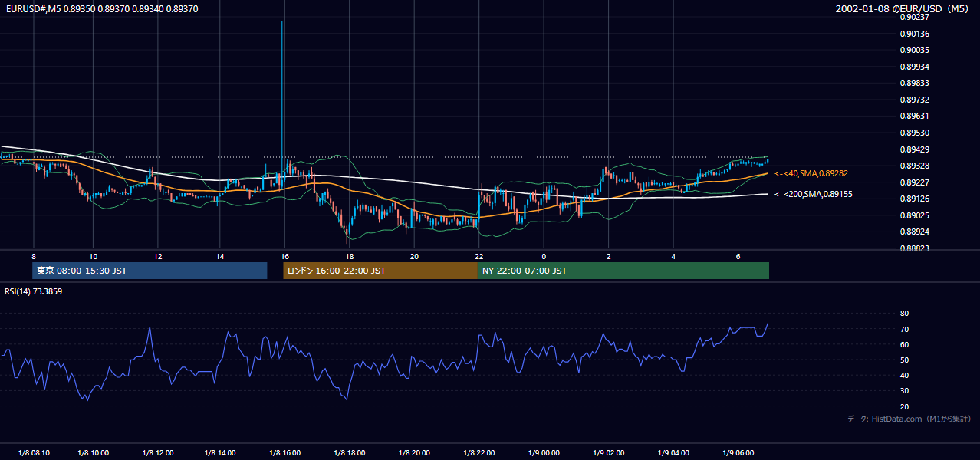Screen dimensions: 980x460
Task: Click price axis value 0.89631
Action: point(916,117)
